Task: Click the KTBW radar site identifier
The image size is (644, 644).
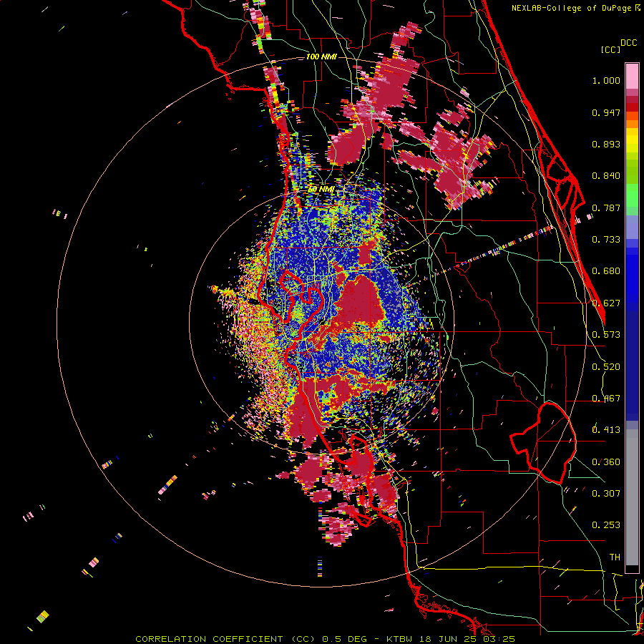Action: point(399,639)
